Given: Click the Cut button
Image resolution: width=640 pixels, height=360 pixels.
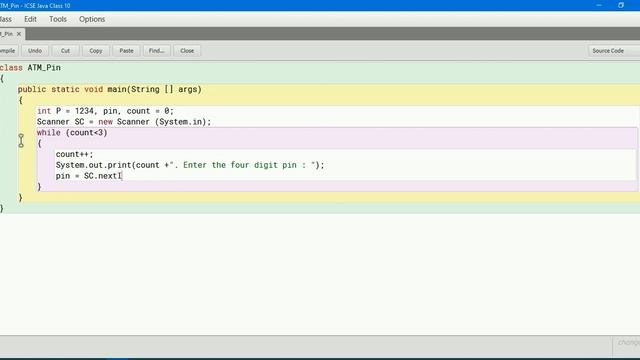Looking at the screenshot, I should [x=65, y=51].
